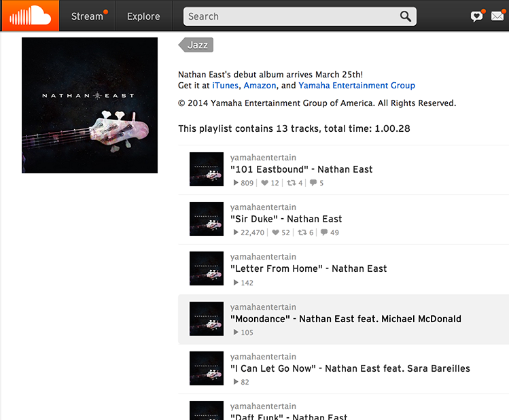Click the "Sir Duke" track thumbnail

click(207, 219)
